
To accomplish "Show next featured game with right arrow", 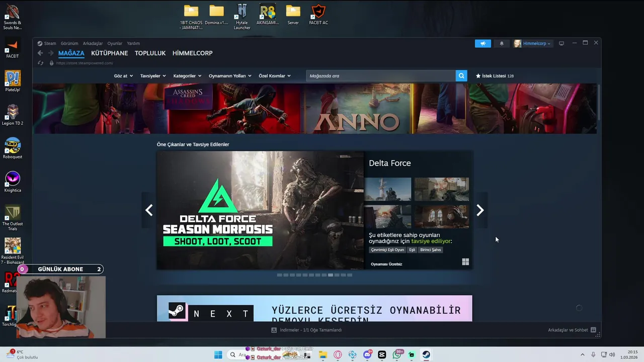I will click(x=480, y=210).
